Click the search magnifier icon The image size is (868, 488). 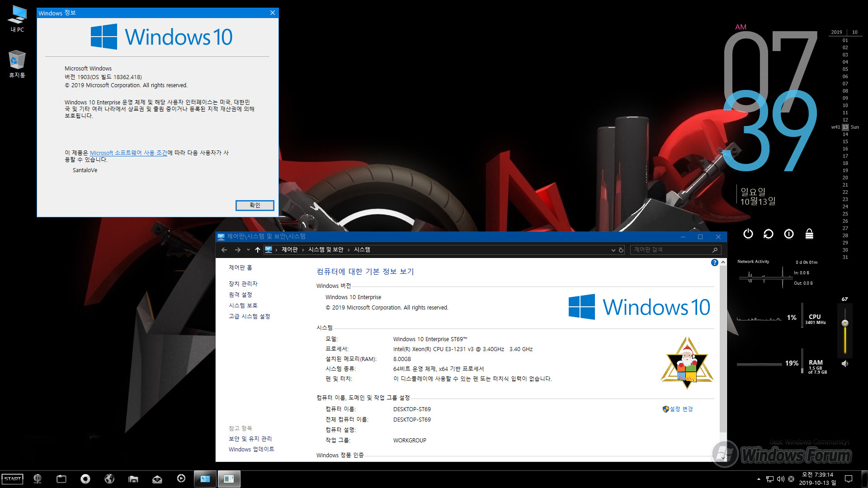click(715, 249)
